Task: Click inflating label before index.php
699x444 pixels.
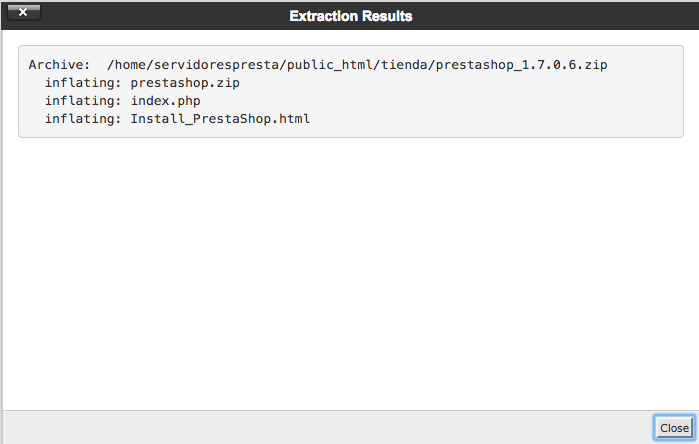Action: click(83, 101)
